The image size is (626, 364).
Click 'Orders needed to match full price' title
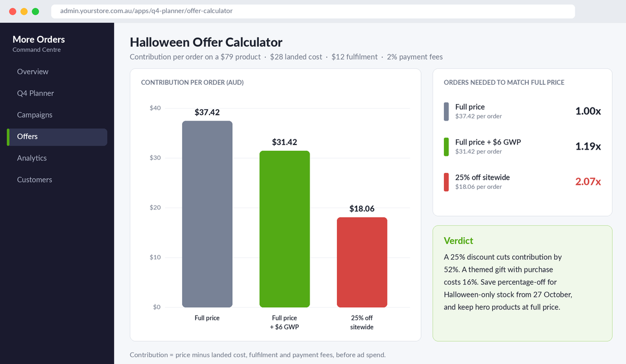tap(504, 82)
